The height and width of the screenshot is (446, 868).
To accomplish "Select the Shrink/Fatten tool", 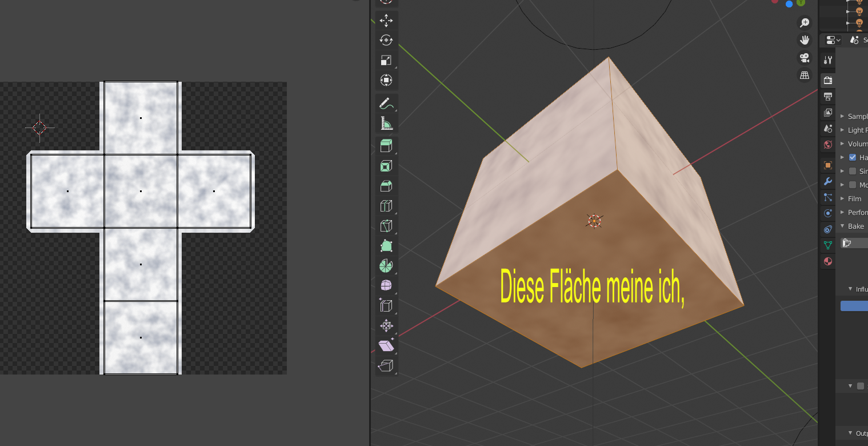I will pos(386,325).
